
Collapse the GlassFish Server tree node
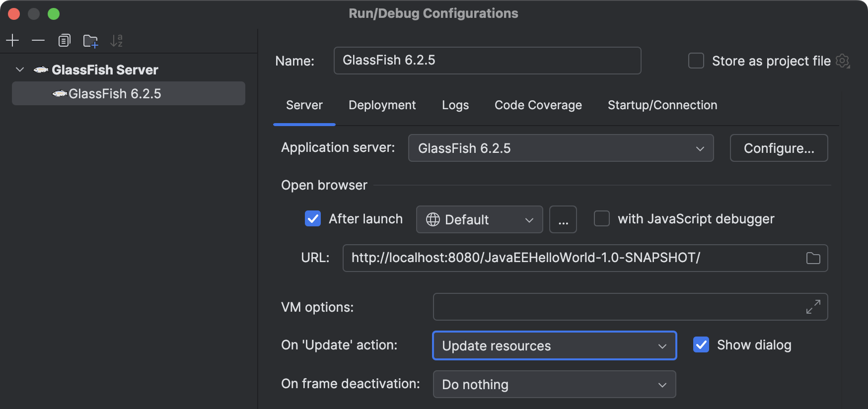click(x=20, y=69)
